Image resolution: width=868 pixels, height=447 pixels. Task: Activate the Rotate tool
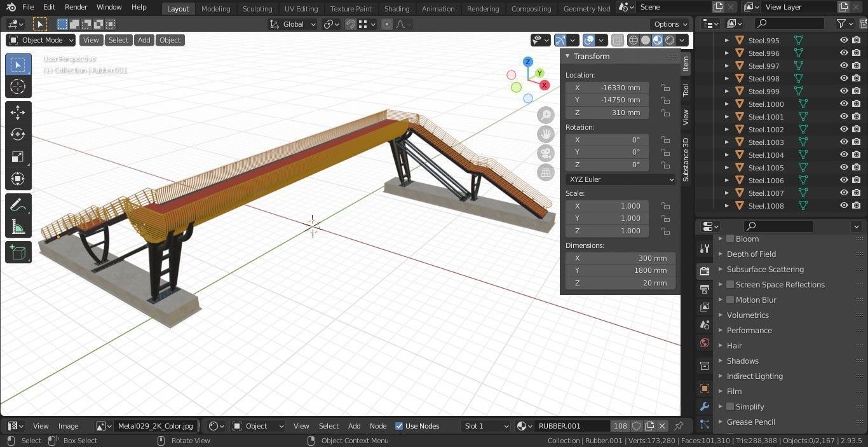tap(18, 135)
